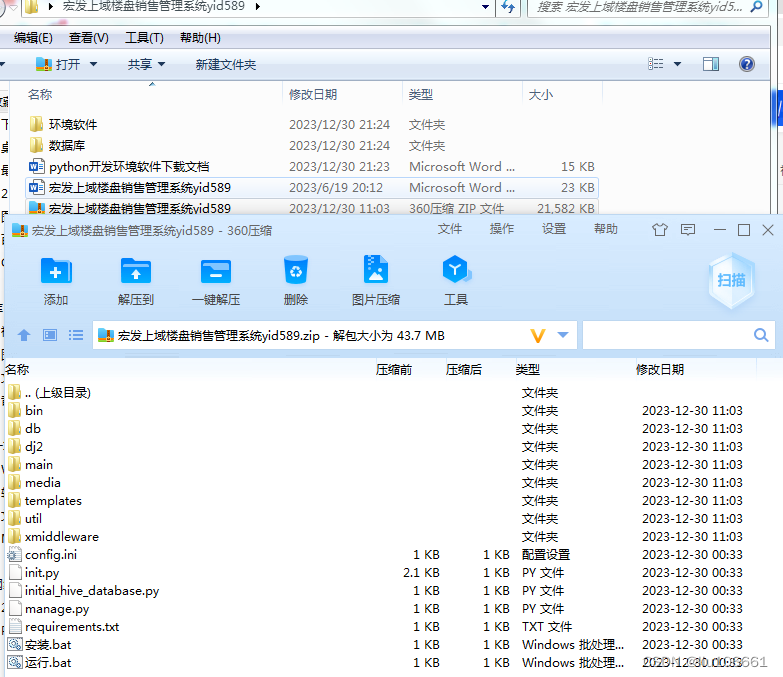783x677 pixels.
Task: Click the 扫描 (Scan) hexagon button
Action: [x=732, y=280]
